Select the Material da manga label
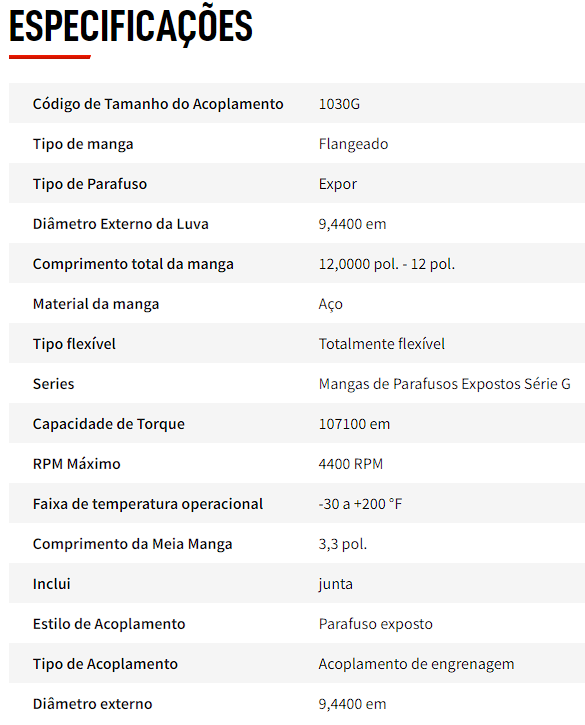This screenshot has height=725, width=585. point(96,304)
